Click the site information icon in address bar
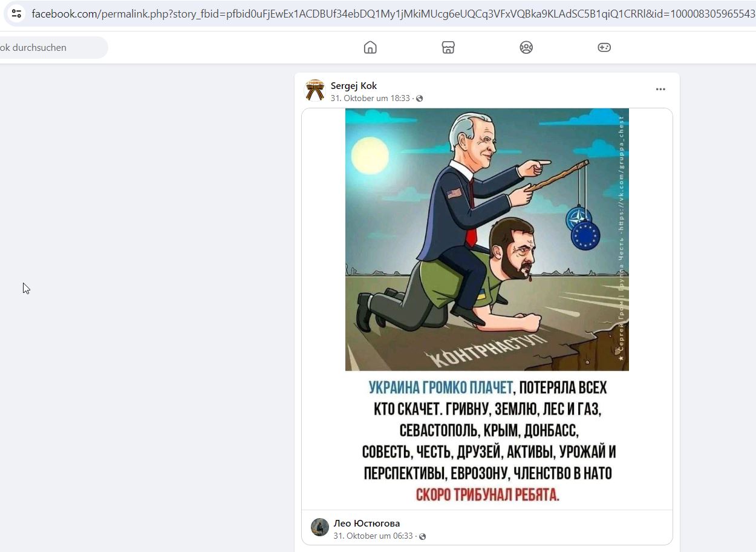Screen dimensions: 756x552 (x=16, y=13)
